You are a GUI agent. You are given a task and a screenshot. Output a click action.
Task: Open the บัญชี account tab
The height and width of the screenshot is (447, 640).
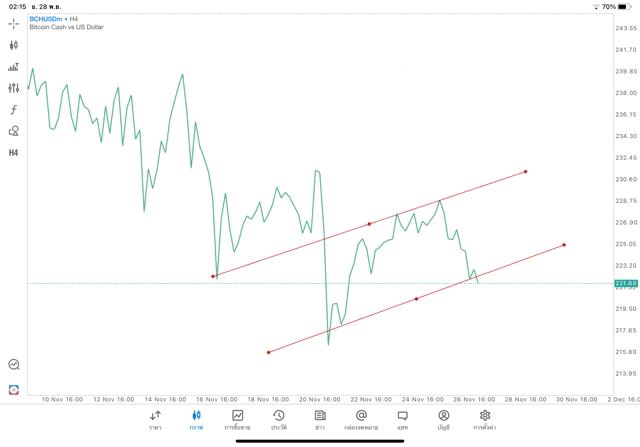point(443,419)
